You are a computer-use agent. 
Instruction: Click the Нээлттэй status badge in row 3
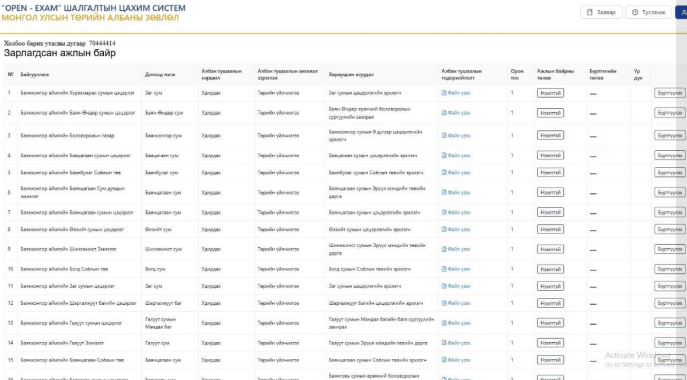550,135
